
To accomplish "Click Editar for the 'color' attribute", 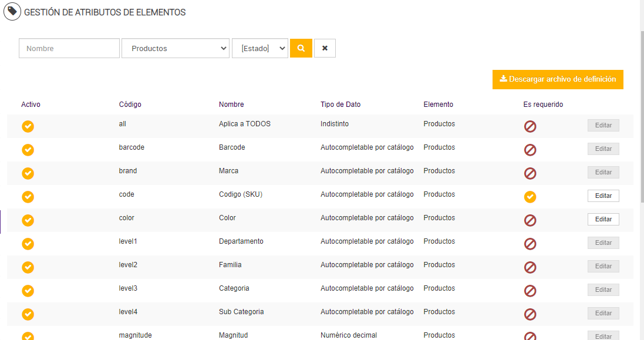I will tap(603, 219).
